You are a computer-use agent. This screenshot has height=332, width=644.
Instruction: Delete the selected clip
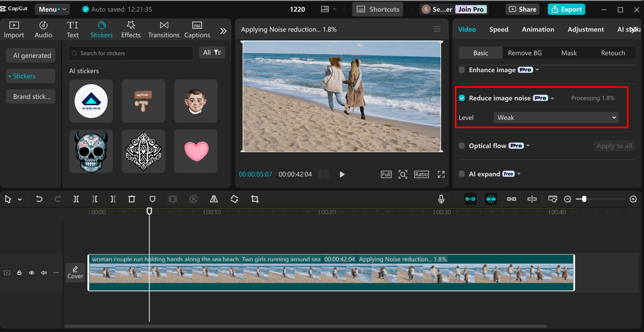[131, 199]
